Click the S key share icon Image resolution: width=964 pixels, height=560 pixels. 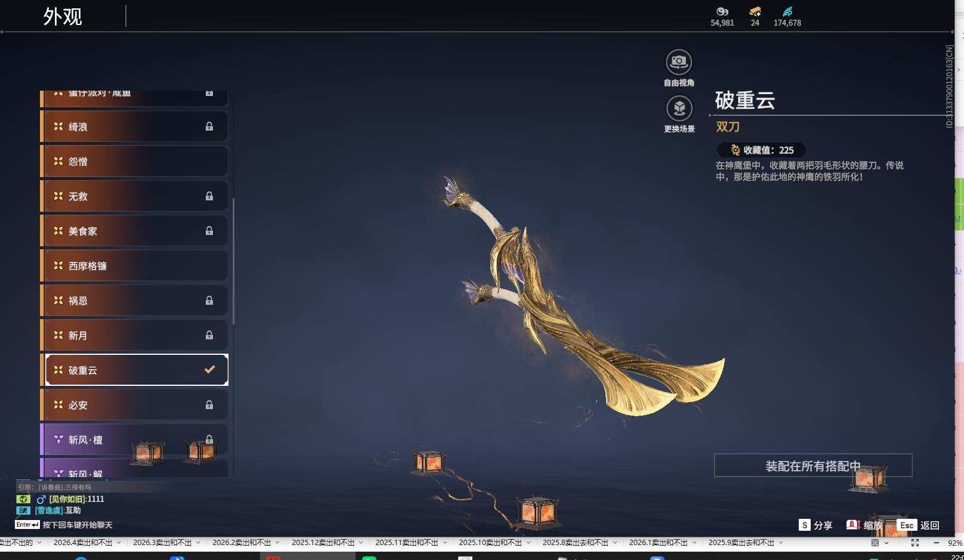click(805, 525)
